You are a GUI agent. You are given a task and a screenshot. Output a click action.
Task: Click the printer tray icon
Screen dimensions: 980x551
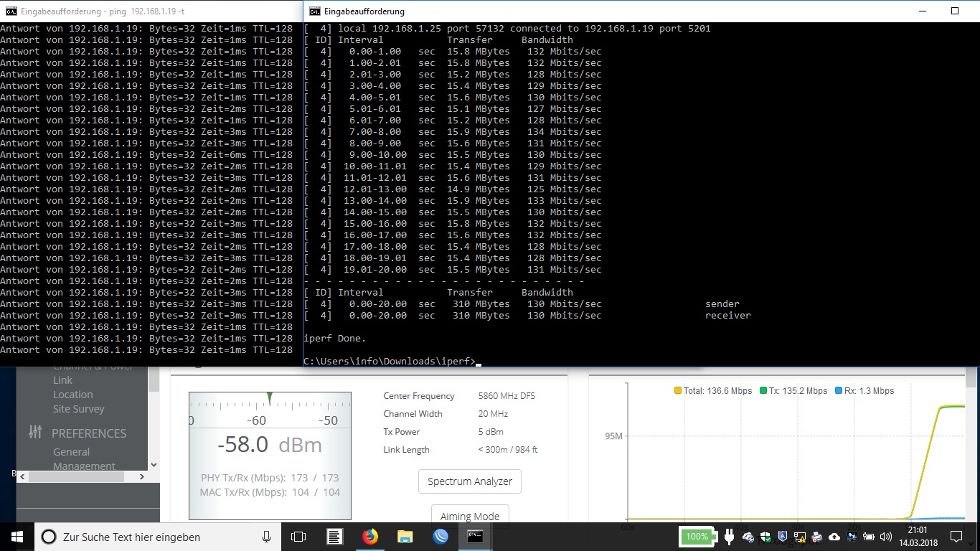pos(816,537)
